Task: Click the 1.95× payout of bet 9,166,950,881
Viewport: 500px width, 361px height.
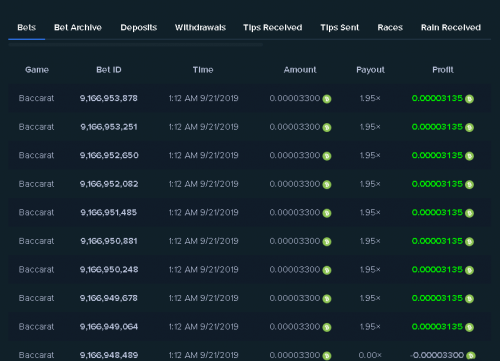Action: click(370, 241)
